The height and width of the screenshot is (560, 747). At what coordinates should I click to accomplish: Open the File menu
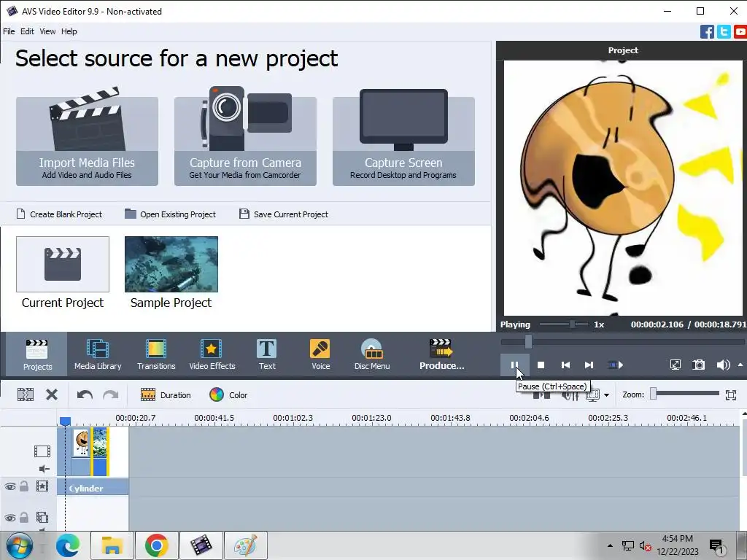[x=9, y=31]
